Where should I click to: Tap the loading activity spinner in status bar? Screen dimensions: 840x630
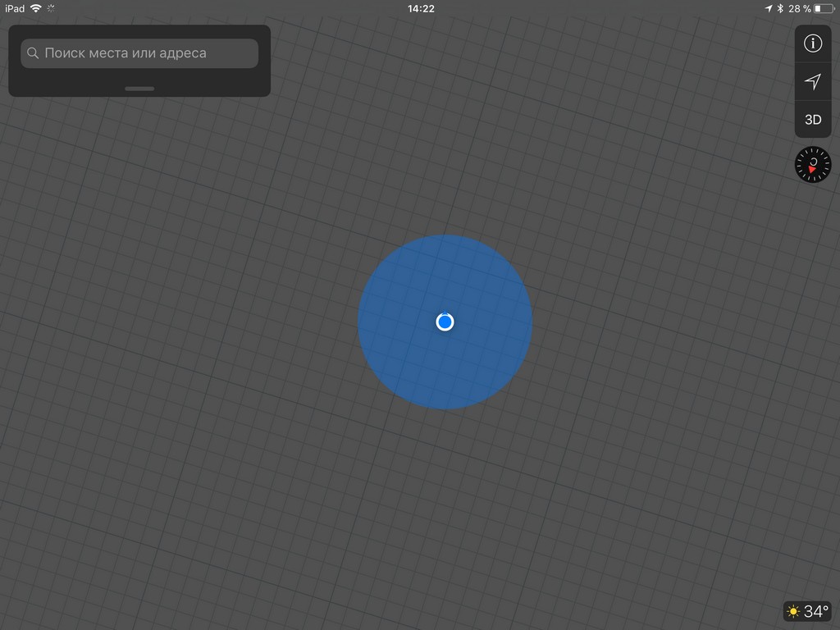pyautogui.click(x=52, y=8)
